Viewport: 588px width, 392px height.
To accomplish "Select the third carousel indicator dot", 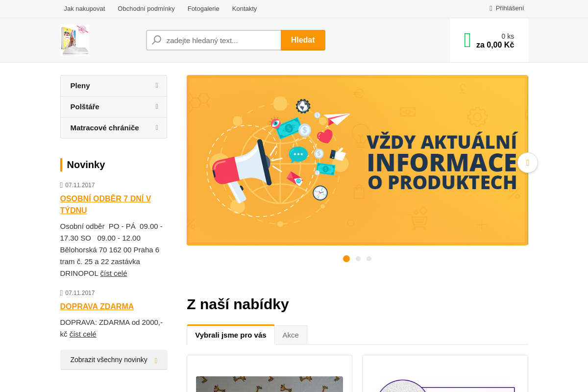I will [x=369, y=258].
